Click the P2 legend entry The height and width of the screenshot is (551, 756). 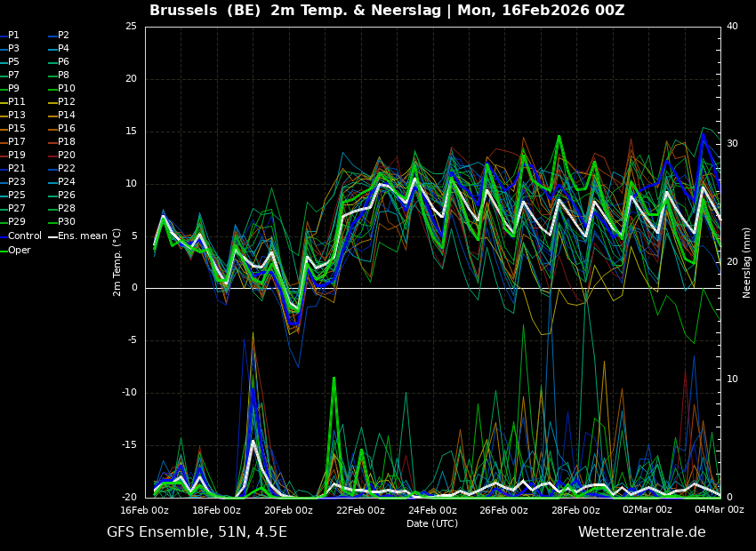[x=60, y=36]
